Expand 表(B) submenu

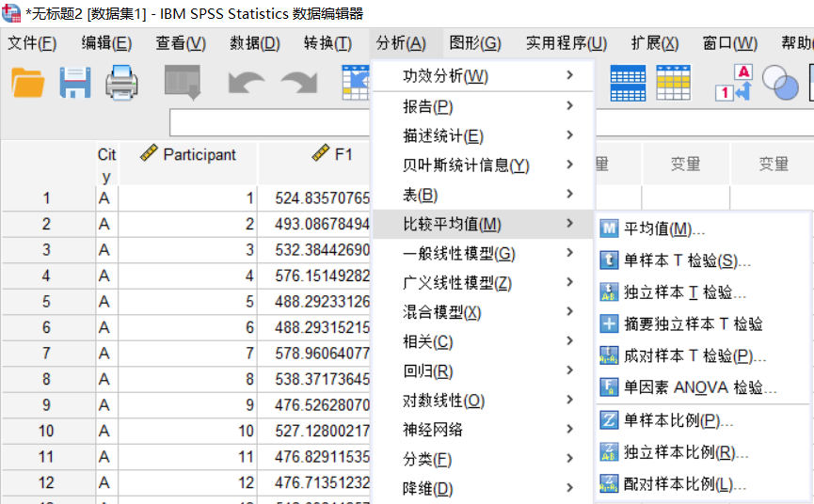point(483,195)
